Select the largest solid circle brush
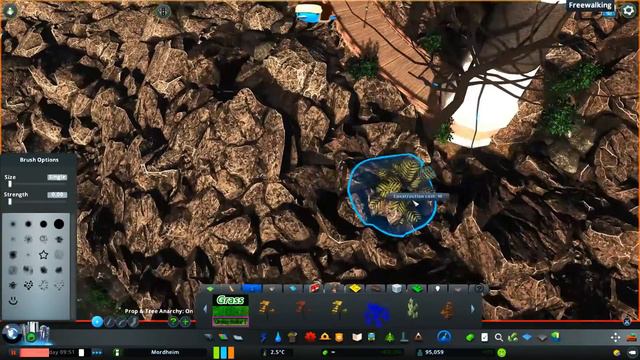Viewport: 640px width, 360px height. point(59,224)
